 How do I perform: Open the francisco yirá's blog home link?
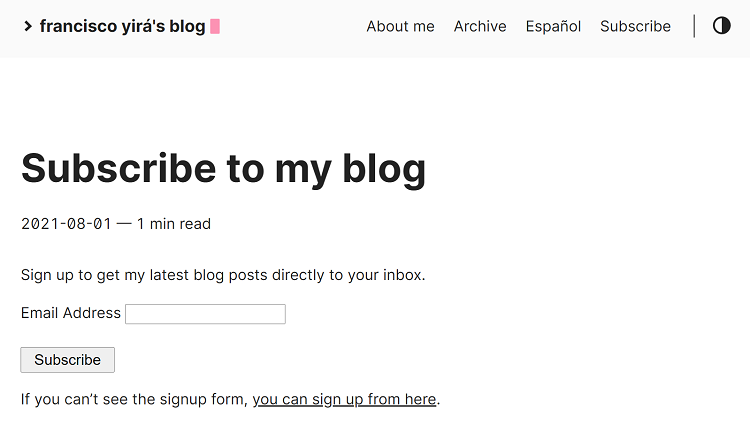(122, 27)
